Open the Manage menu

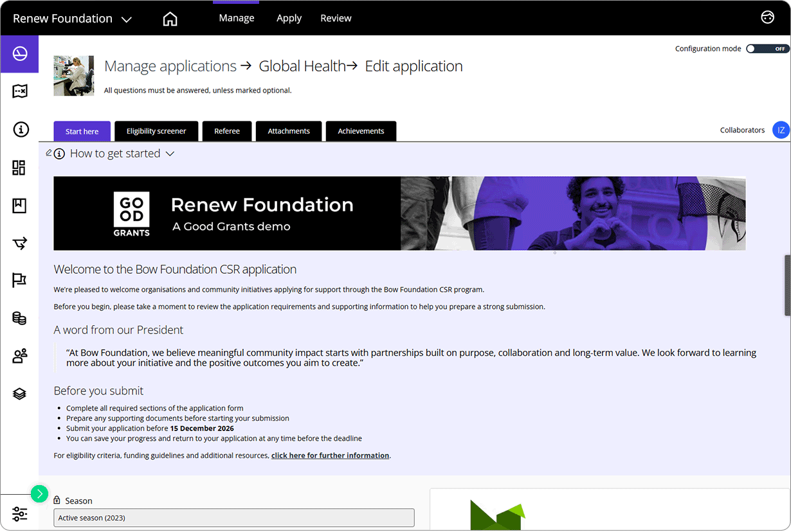coord(237,18)
